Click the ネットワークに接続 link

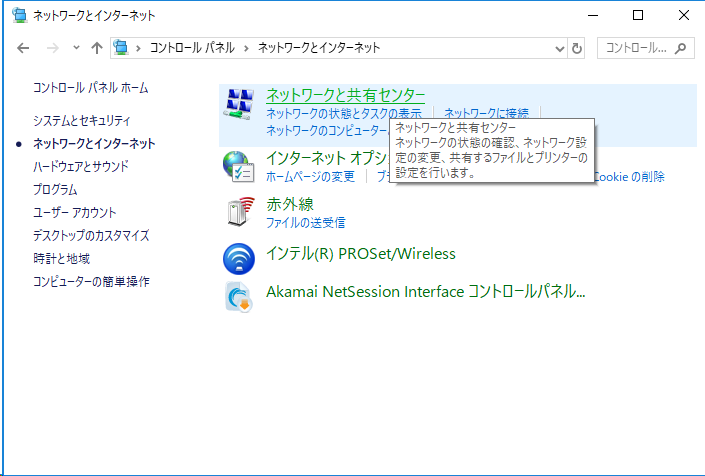coord(486,114)
